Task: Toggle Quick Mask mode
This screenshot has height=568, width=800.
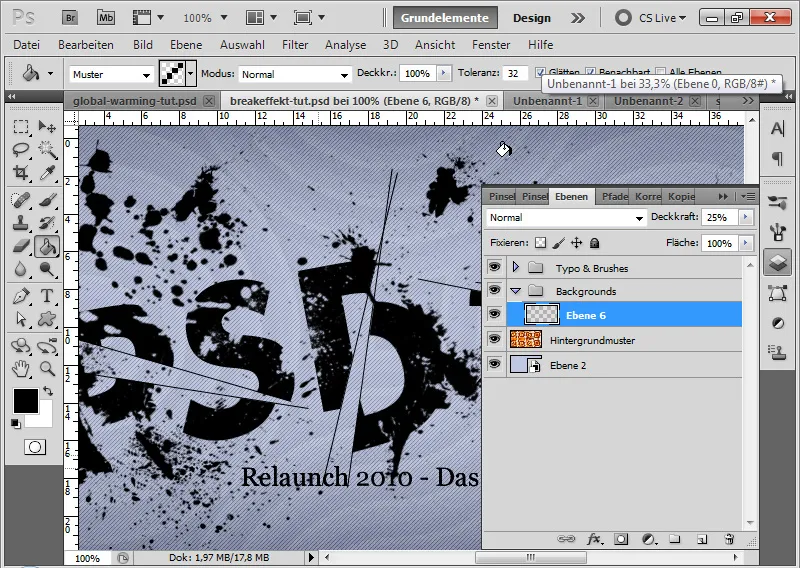Action: point(35,448)
